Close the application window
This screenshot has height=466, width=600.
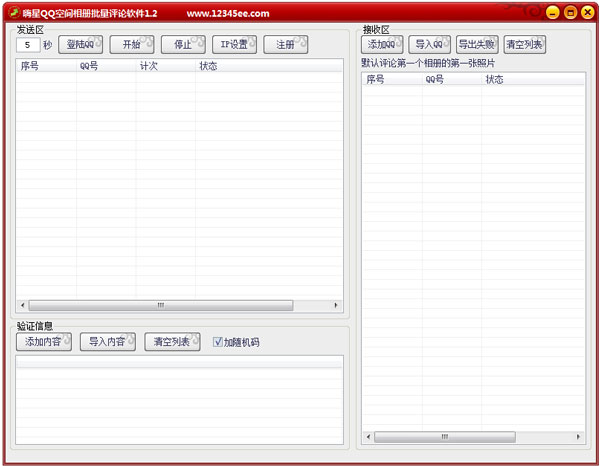(x=588, y=13)
